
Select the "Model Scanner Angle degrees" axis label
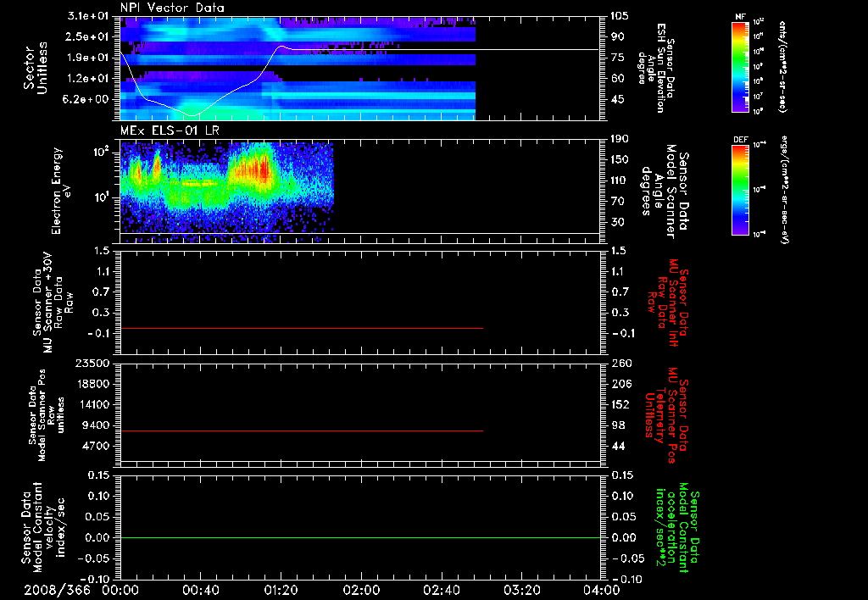(665, 191)
